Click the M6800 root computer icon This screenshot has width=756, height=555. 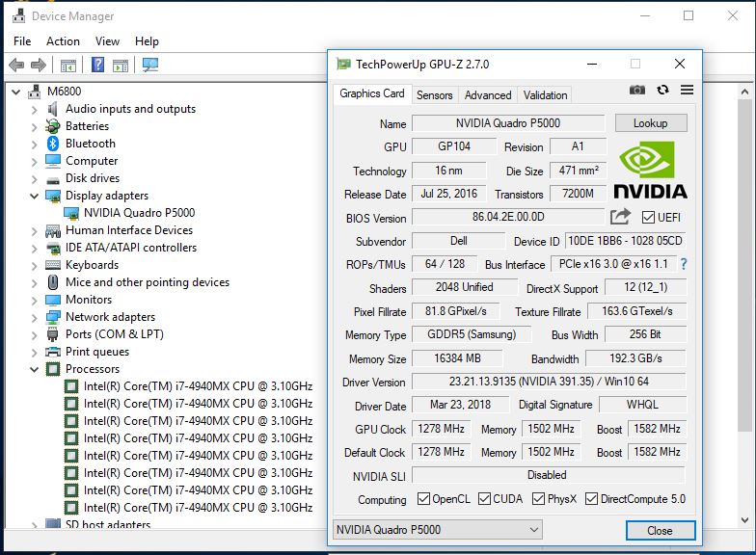point(35,91)
